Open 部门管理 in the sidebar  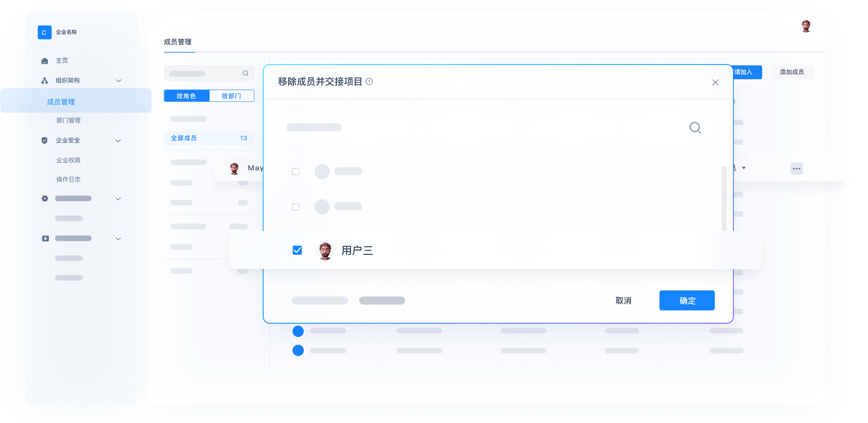point(68,120)
